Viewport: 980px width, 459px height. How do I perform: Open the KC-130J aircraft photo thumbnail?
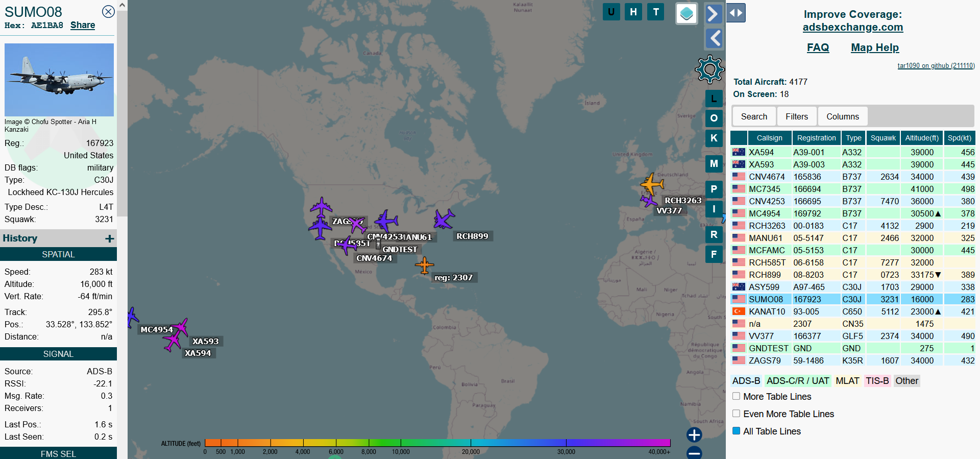[59, 80]
